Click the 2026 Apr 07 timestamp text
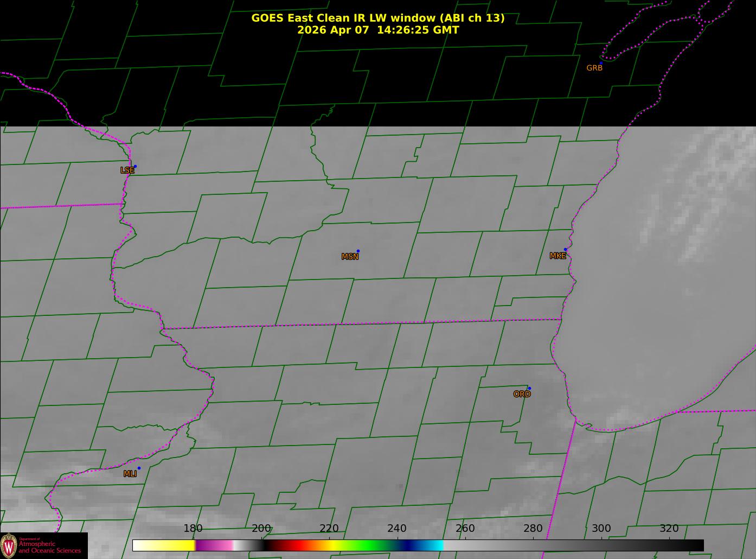Screen dimensions: 756x559 [x=378, y=30]
